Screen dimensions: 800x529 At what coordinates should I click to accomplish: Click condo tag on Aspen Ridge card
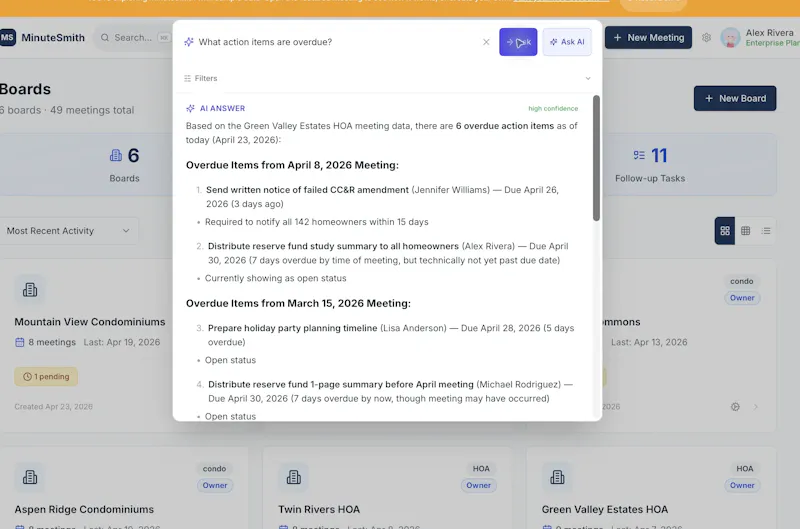(214, 468)
